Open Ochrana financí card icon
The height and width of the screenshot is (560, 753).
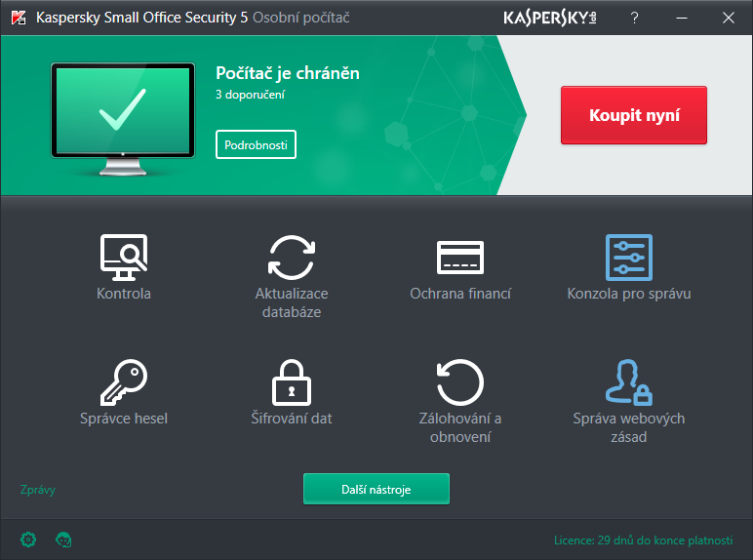tap(460, 258)
